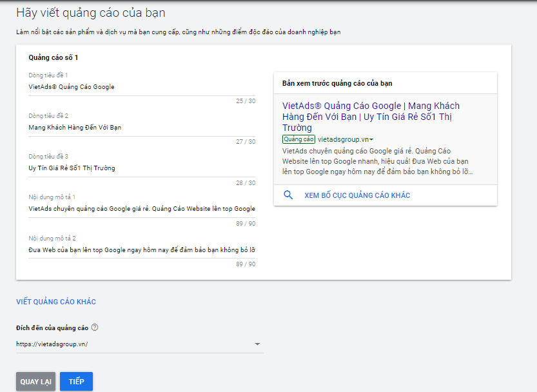Click the "Quảng cáo" badge in the ad preview

pyautogui.click(x=298, y=139)
